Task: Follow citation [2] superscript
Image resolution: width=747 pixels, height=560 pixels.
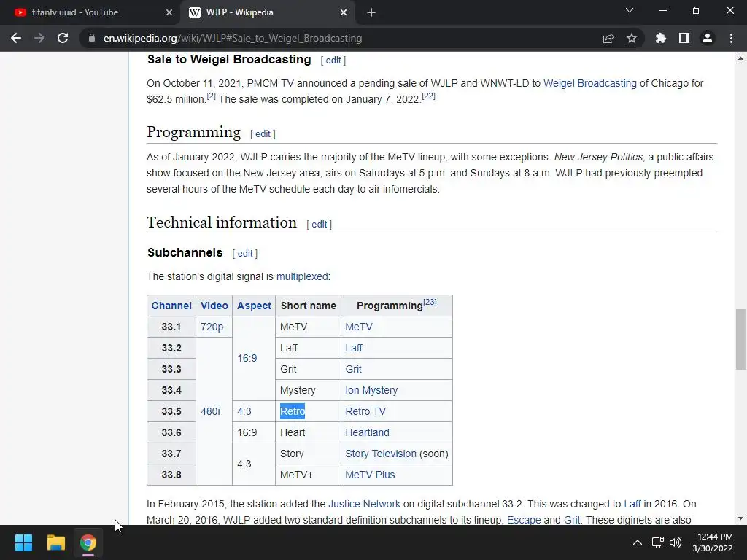Action: tap(211, 96)
